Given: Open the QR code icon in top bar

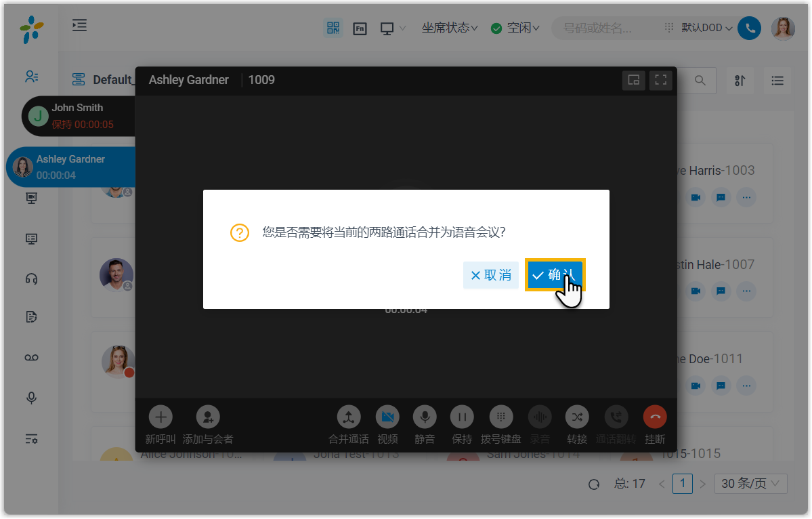Looking at the screenshot, I should pyautogui.click(x=333, y=28).
